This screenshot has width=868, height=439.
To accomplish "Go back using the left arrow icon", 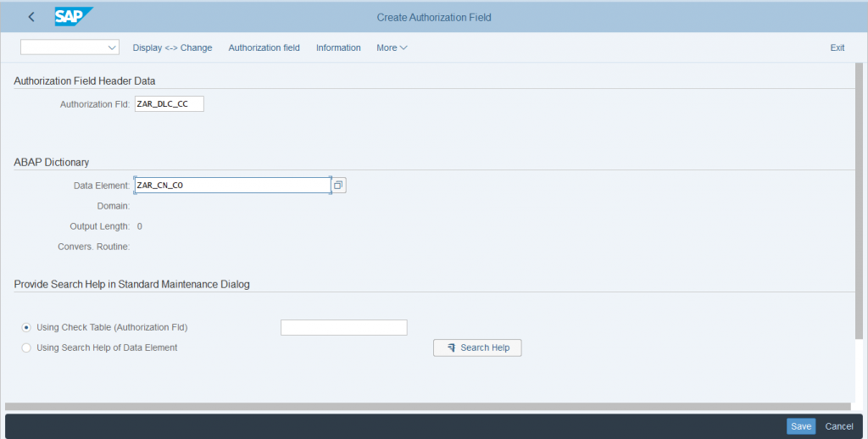I will tap(31, 17).
